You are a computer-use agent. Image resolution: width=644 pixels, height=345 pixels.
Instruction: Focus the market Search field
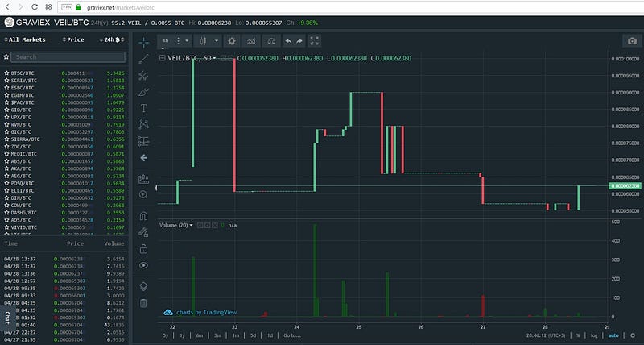click(x=68, y=56)
